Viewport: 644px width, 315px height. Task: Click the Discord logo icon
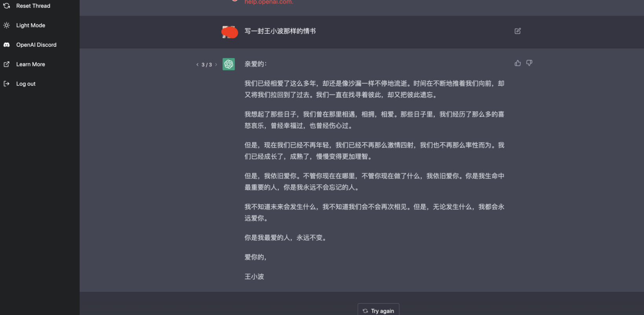coord(7,45)
